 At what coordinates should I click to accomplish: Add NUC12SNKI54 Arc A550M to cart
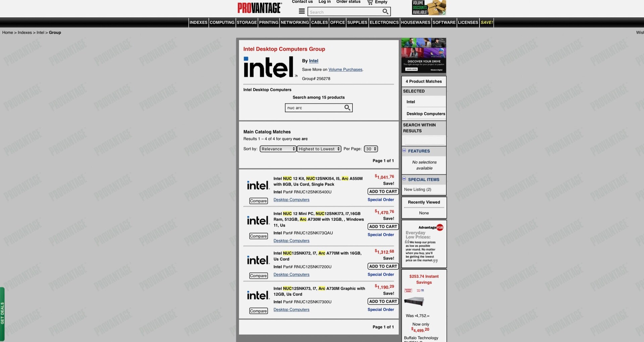[x=383, y=191]
